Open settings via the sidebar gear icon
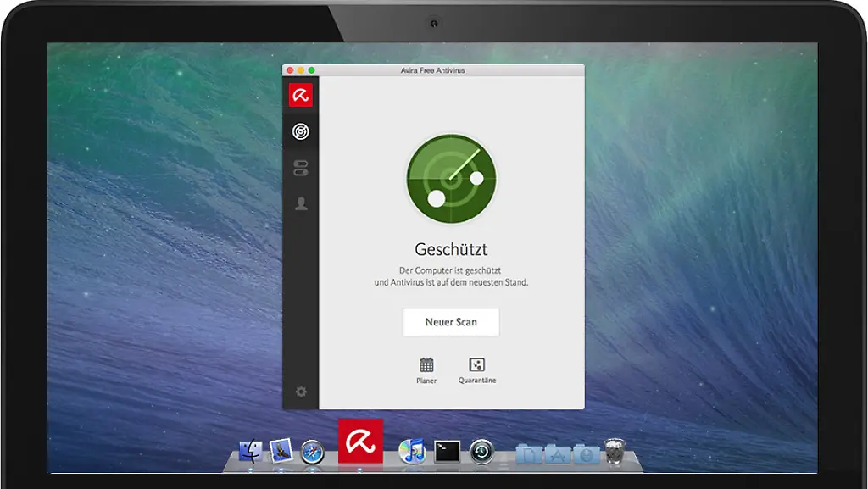The image size is (868, 489). tap(300, 392)
